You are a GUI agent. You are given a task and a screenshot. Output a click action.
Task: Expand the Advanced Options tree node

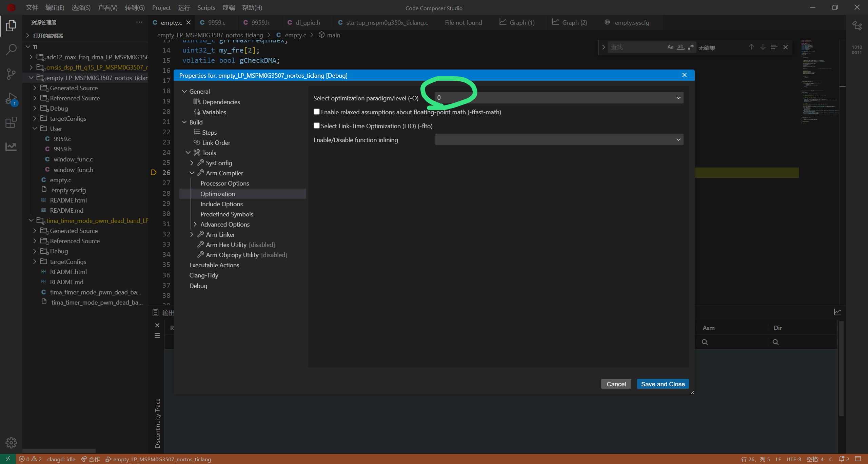195,224
